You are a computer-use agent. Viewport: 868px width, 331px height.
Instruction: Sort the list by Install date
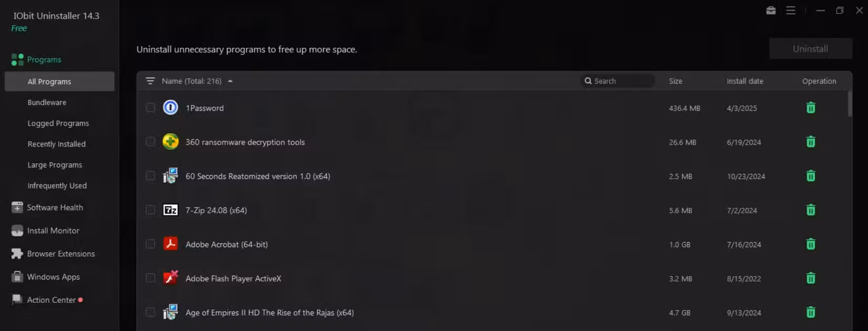point(745,81)
